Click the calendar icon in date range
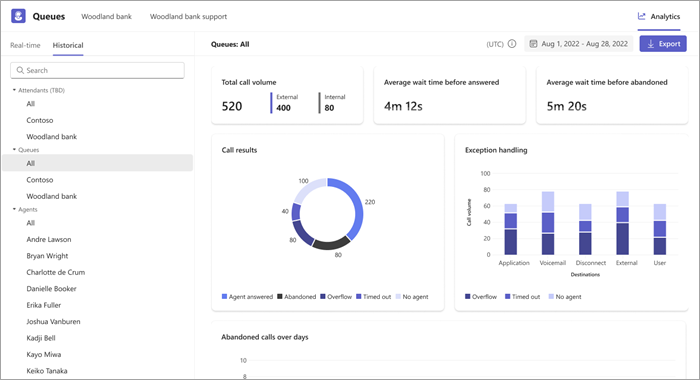 (x=533, y=44)
